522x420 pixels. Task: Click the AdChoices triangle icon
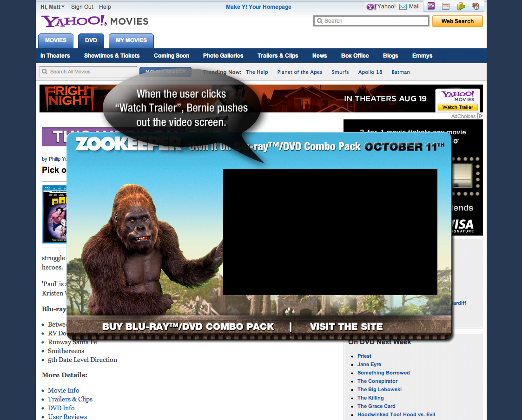click(x=480, y=116)
